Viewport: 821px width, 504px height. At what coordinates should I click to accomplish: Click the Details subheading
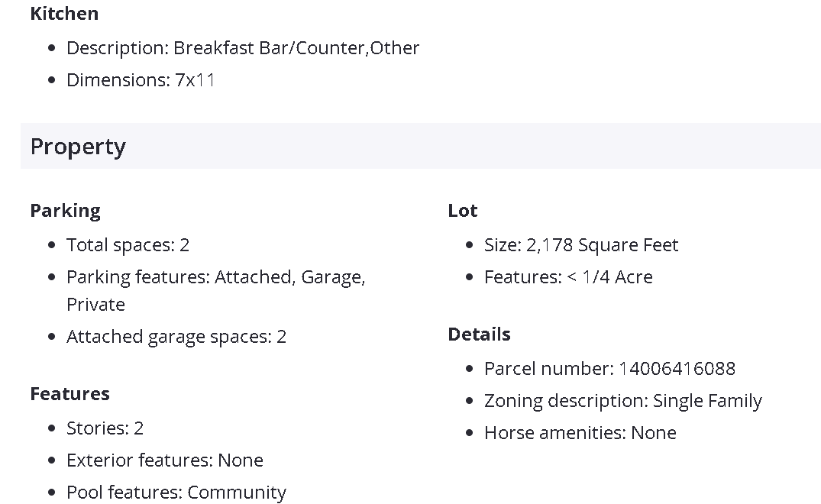[479, 334]
